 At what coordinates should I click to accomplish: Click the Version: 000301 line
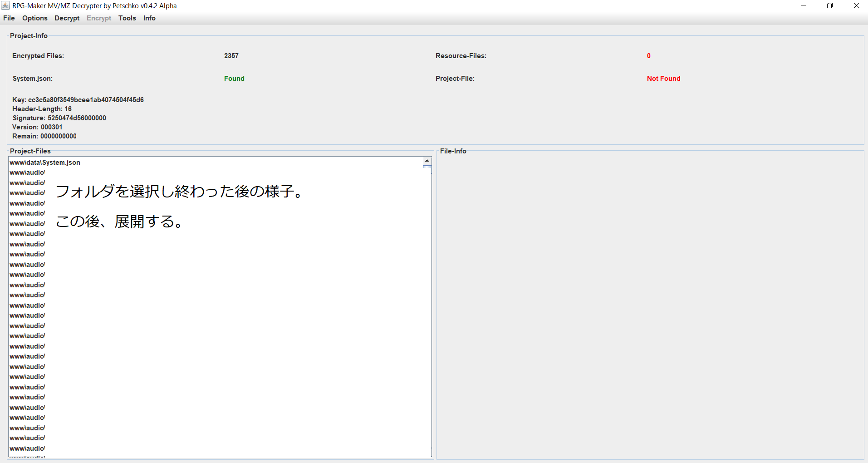click(x=37, y=127)
